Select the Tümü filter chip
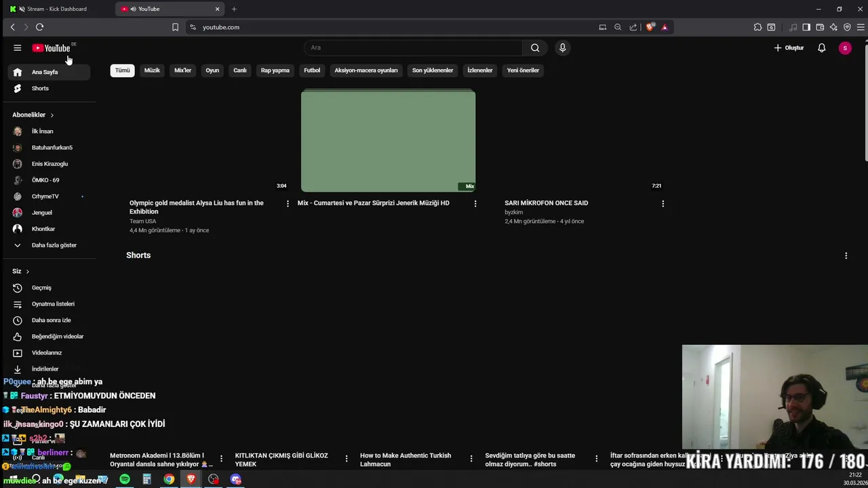The image size is (868, 488). (122, 70)
